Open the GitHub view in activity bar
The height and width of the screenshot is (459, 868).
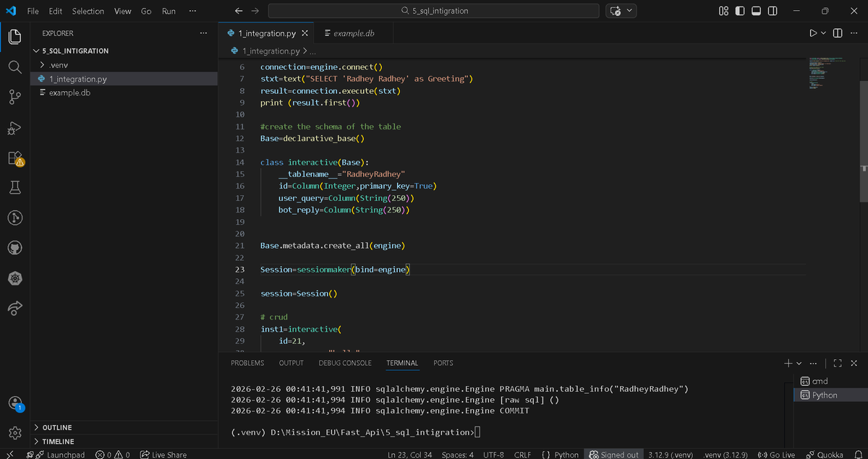14,247
